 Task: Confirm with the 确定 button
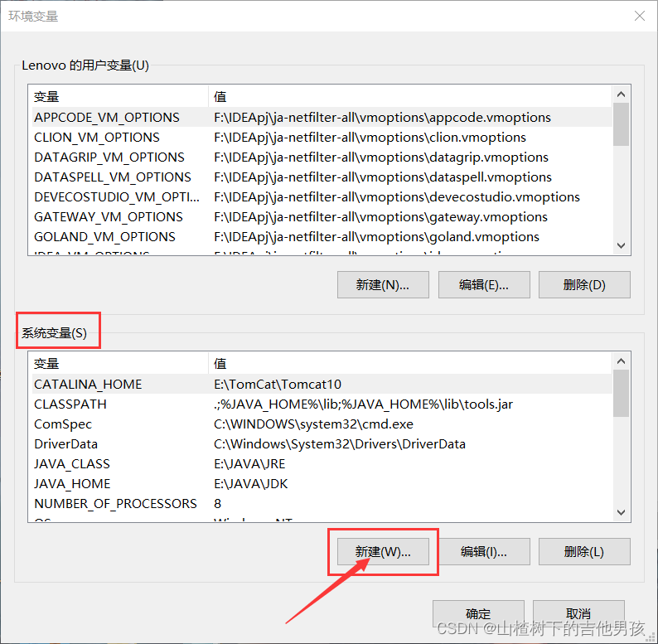(x=478, y=614)
